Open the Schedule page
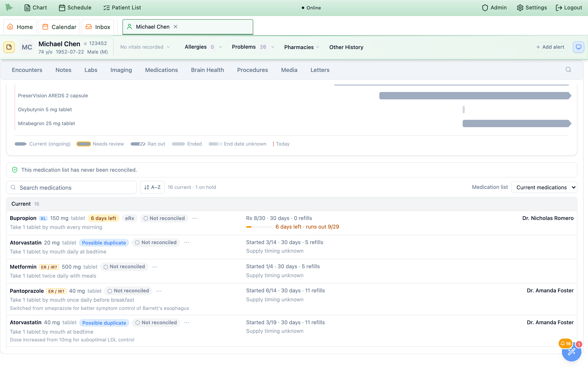Screen dimensions: 588x368 [x=75, y=8]
